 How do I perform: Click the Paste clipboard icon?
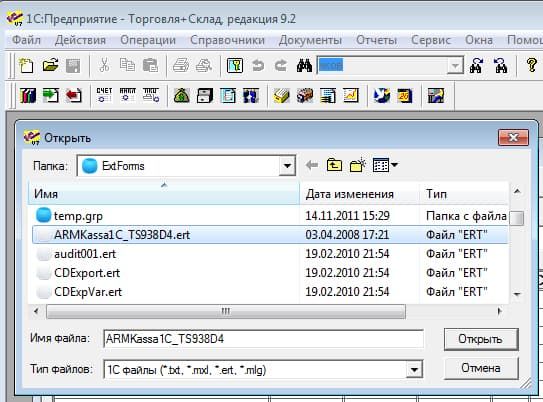tap(150, 65)
